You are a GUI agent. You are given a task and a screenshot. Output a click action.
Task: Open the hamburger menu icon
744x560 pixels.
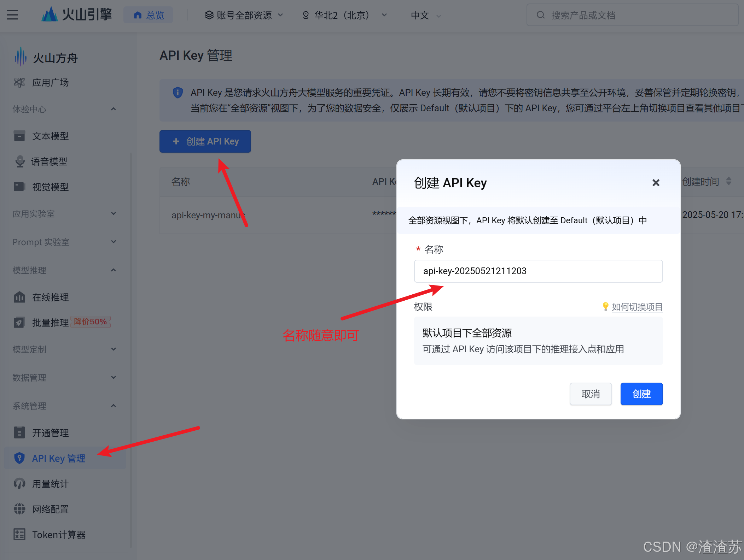tap(12, 15)
